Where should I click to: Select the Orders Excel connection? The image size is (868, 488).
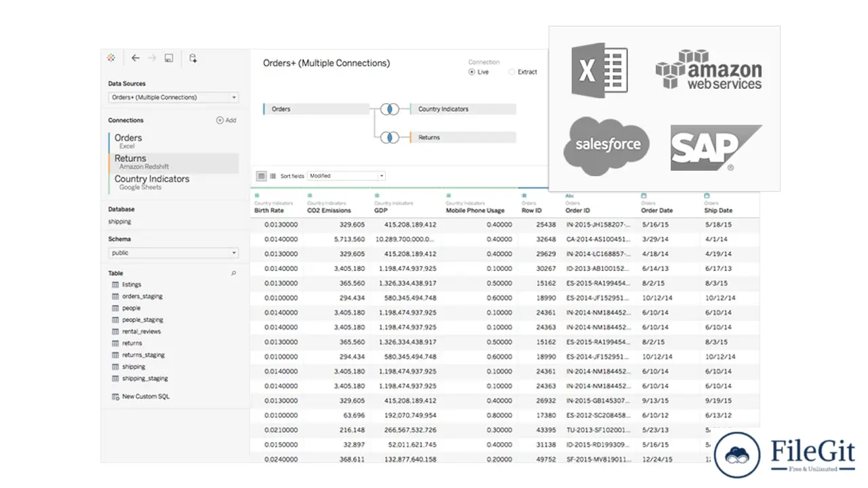(x=173, y=141)
